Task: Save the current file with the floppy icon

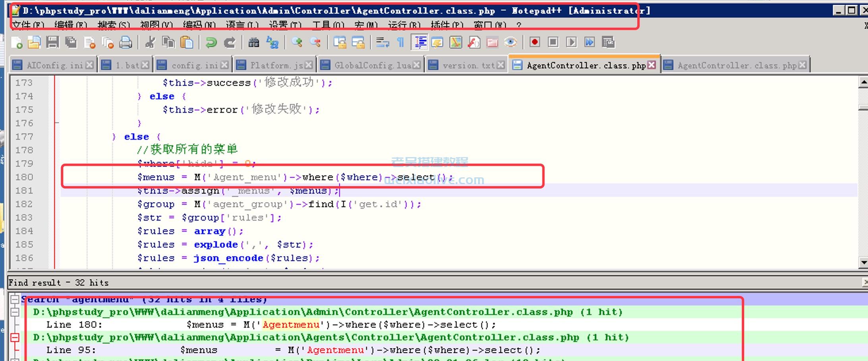Action: 52,42
